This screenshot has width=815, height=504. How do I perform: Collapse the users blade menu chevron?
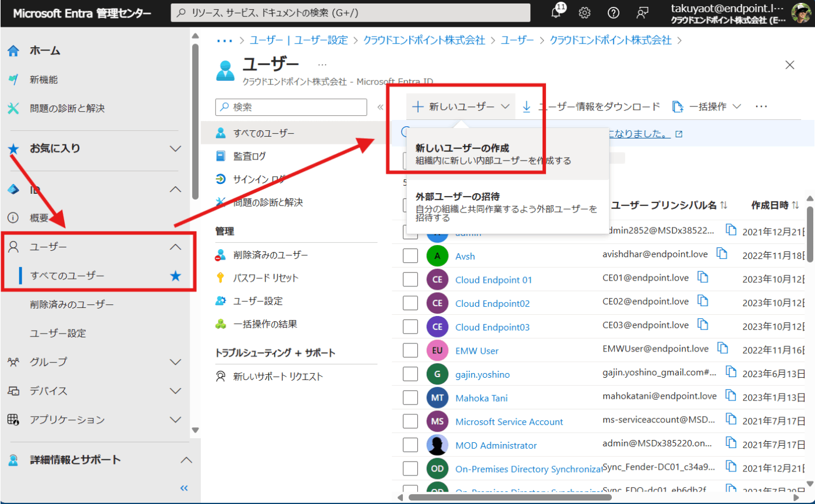(x=380, y=107)
